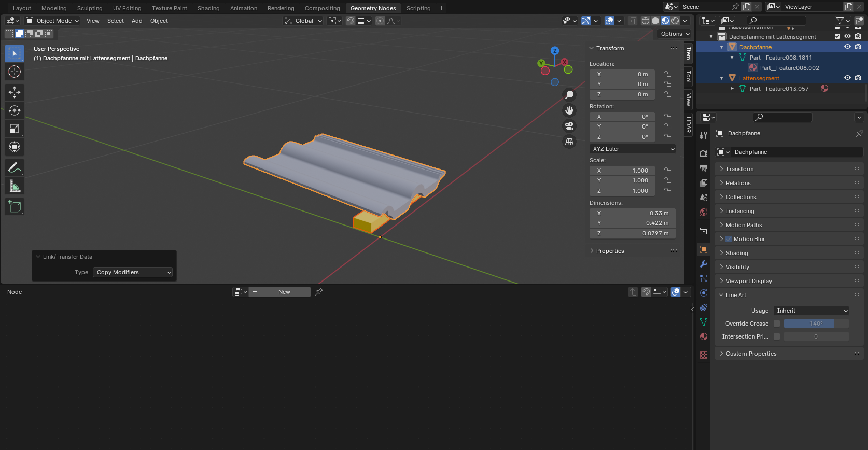Open the Object Data green triangle tab

(704, 322)
